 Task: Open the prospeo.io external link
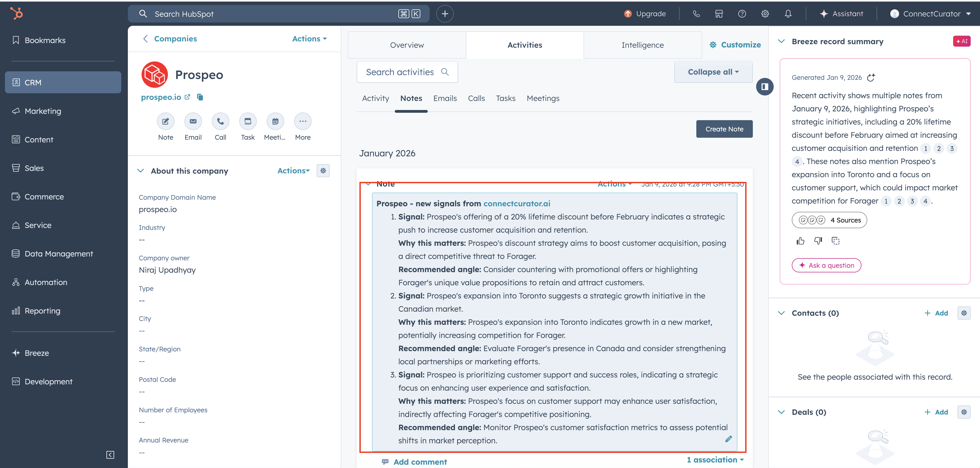[x=187, y=97]
